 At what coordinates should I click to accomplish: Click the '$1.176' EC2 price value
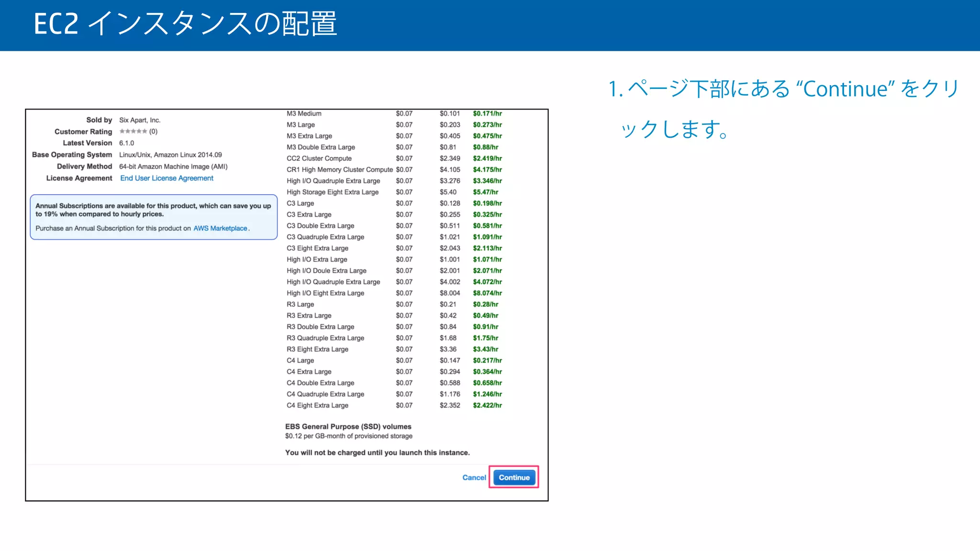pos(450,395)
